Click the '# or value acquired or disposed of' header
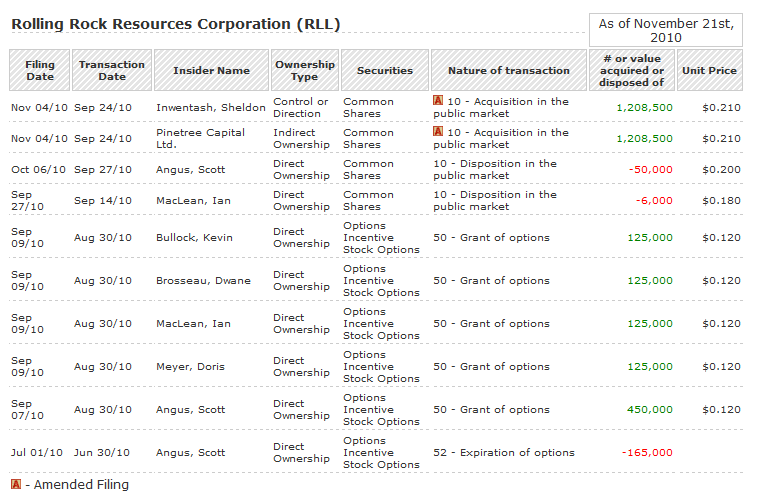This screenshot has height=499, width=768. coord(632,70)
